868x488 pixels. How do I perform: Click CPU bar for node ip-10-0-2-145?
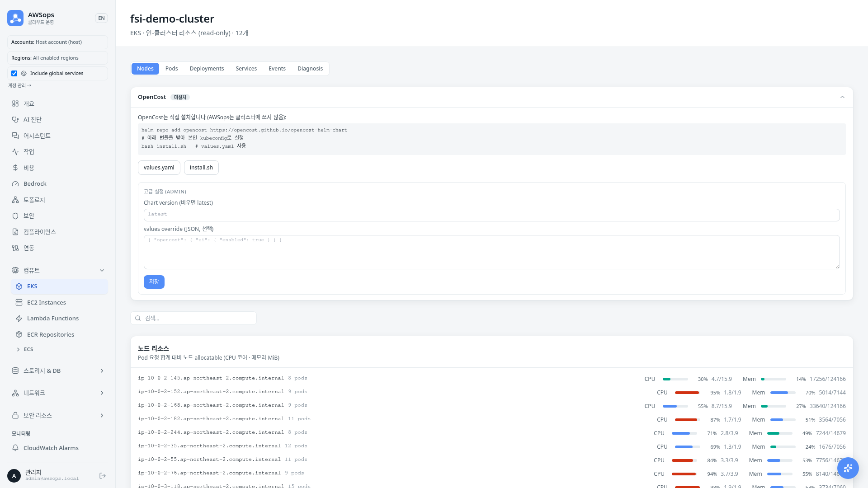(x=675, y=379)
